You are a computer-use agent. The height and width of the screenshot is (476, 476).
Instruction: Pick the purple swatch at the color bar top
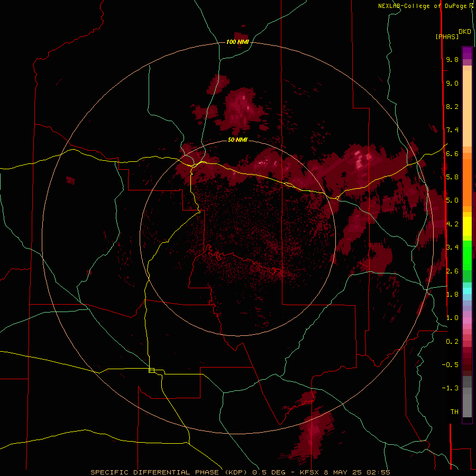pyautogui.click(x=467, y=53)
